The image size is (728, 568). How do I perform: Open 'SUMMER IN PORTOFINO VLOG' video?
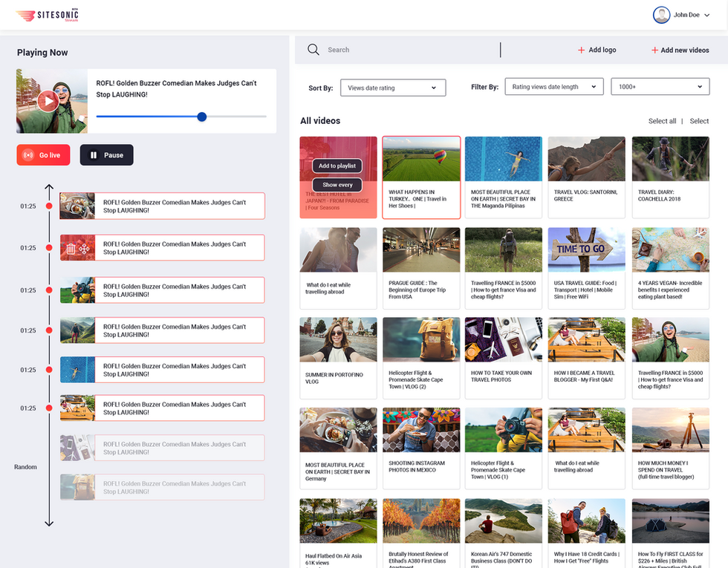coord(338,358)
